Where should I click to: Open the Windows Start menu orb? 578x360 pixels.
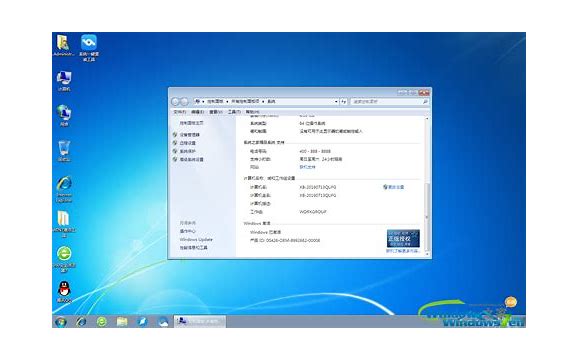61,322
